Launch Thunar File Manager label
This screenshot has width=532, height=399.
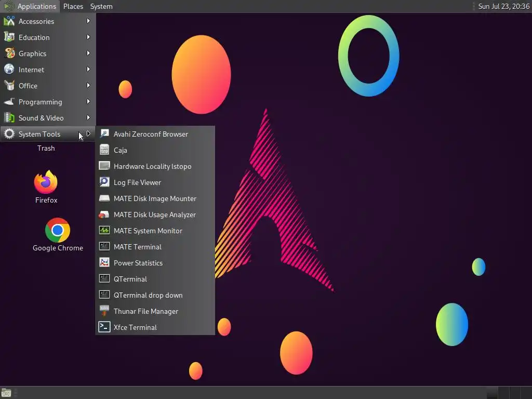[x=145, y=312]
